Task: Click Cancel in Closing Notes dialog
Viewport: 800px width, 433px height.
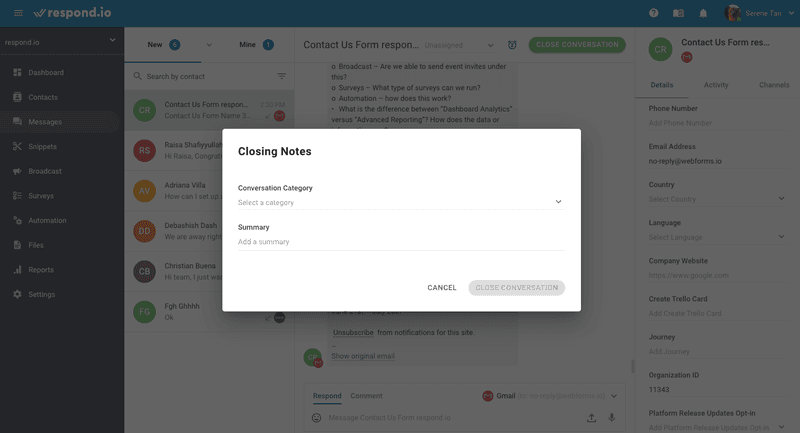Action: [442, 288]
